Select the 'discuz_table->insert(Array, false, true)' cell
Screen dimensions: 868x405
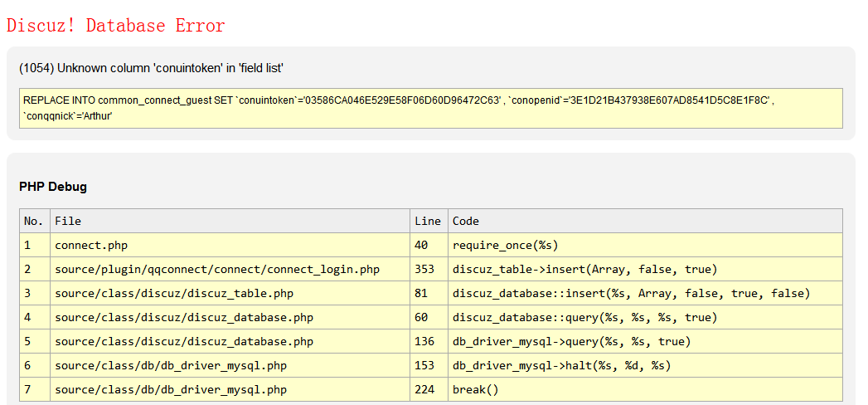[646, 269]
